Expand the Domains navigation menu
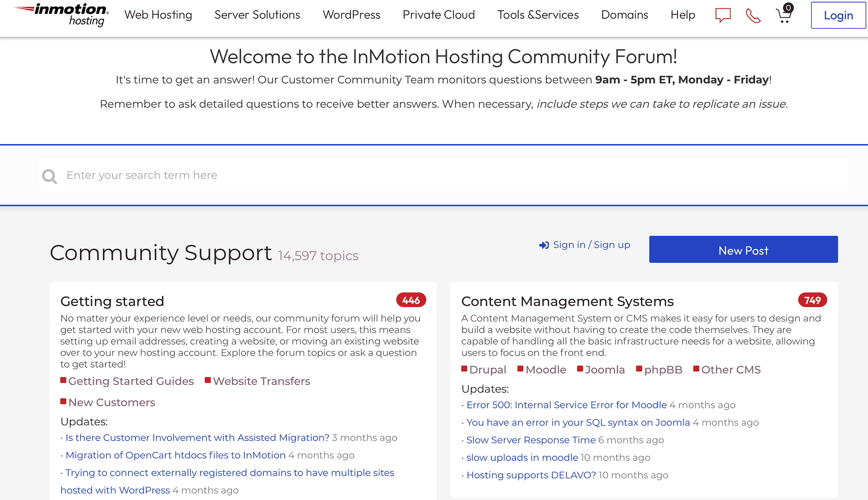This screenshot has width=868, height=500. [624, 14]
